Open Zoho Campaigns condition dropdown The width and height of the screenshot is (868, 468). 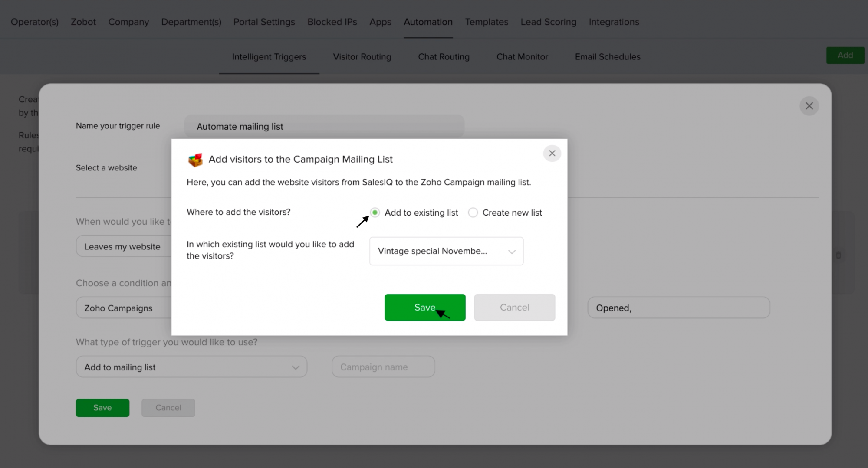point(124,308)
